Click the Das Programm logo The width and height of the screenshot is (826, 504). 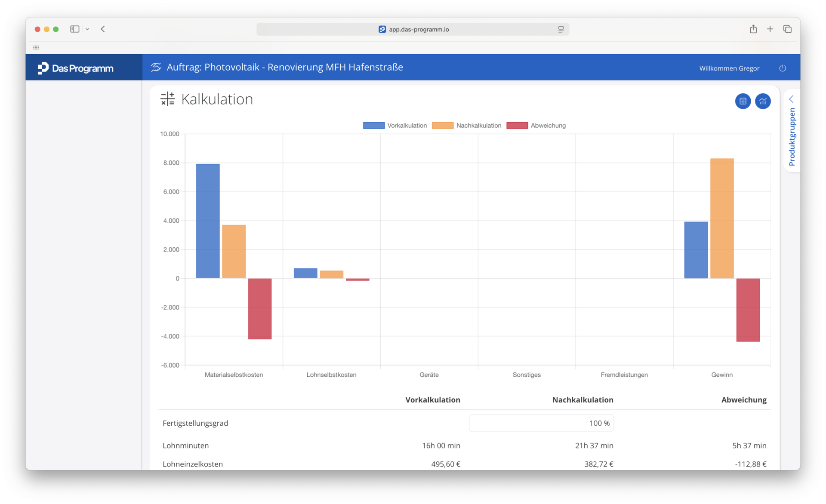[75, 68]
